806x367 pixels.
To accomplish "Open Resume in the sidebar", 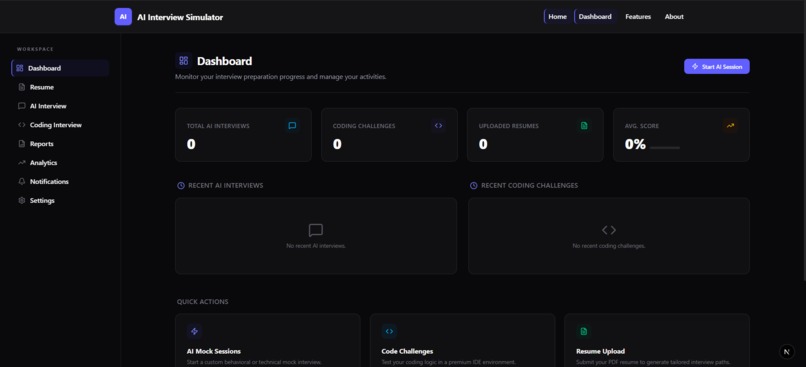I will click(x=60, y=87).
